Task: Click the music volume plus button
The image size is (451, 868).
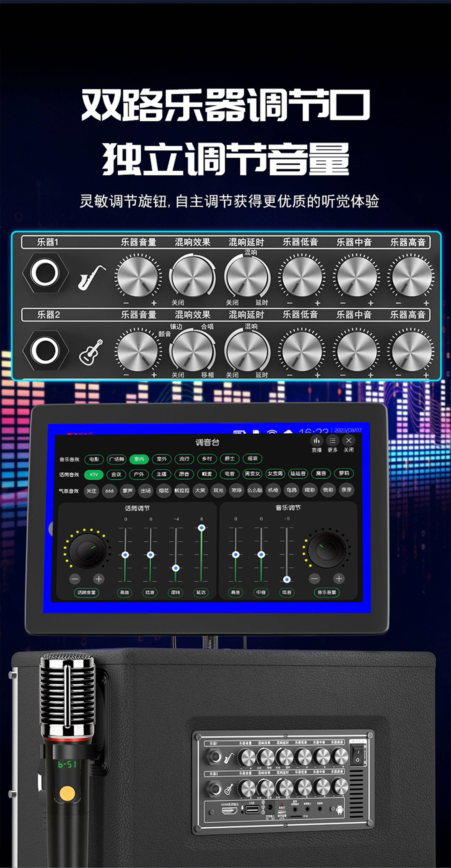Action: click(x=339, y=579)
